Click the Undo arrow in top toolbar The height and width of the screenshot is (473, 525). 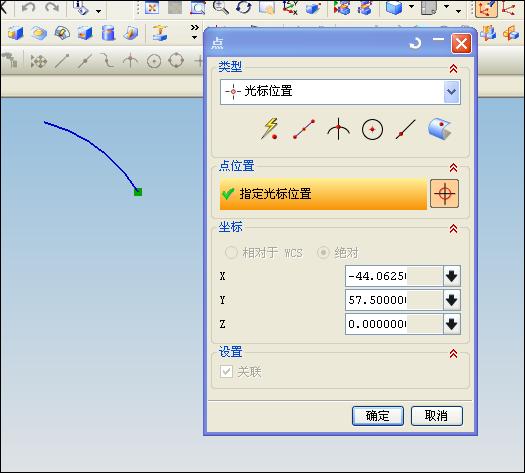29,7
